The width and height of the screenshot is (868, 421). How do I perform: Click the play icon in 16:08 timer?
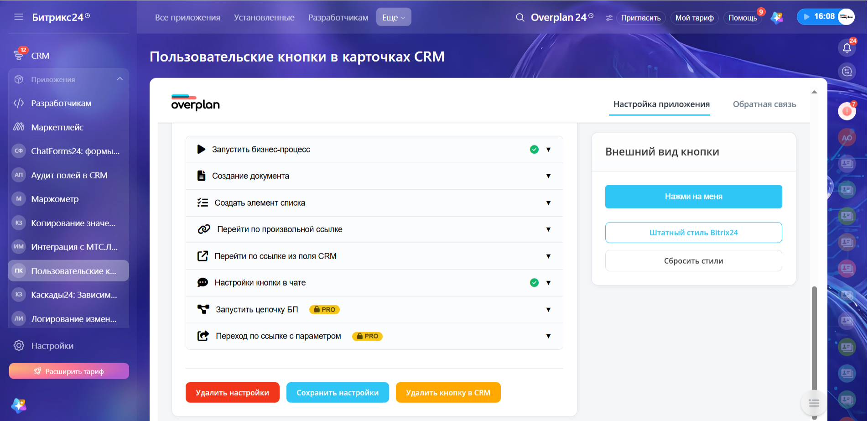coord(806,17)
